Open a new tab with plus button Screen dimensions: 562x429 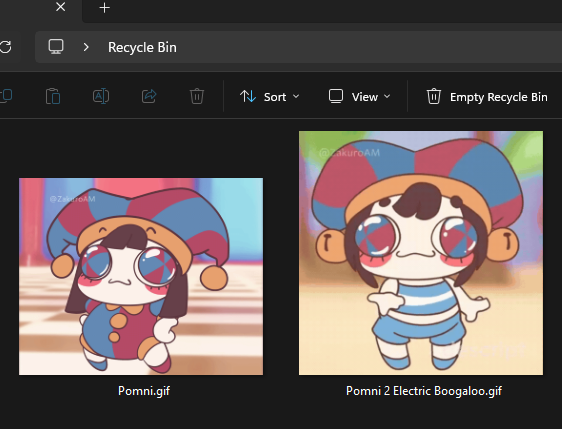click(x=104, y=8)
